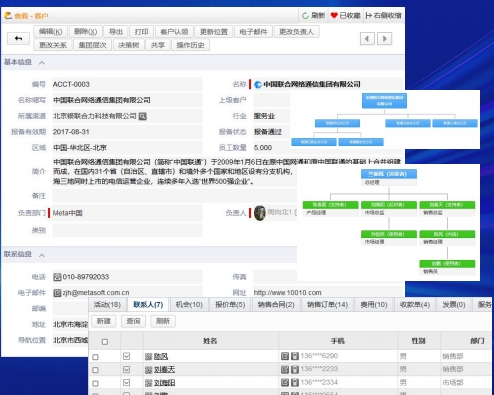Click the refresh icon labeled 刷新
The image size is (494, 395).
click(x=305, y=15)
